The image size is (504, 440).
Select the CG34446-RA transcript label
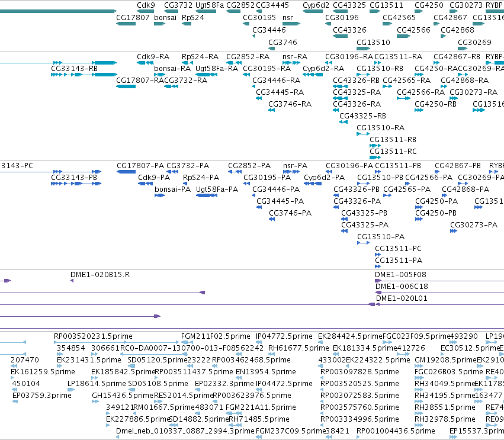coord(277,81)
